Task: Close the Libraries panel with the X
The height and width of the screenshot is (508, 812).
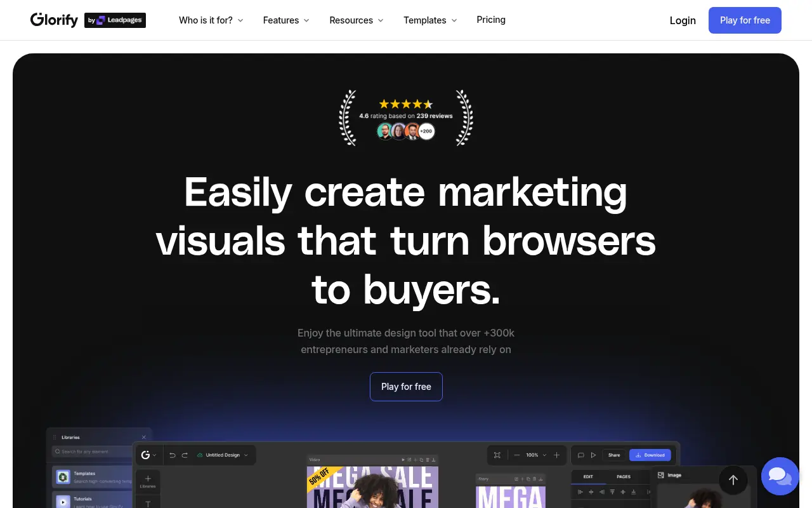Action: [143, 438]
